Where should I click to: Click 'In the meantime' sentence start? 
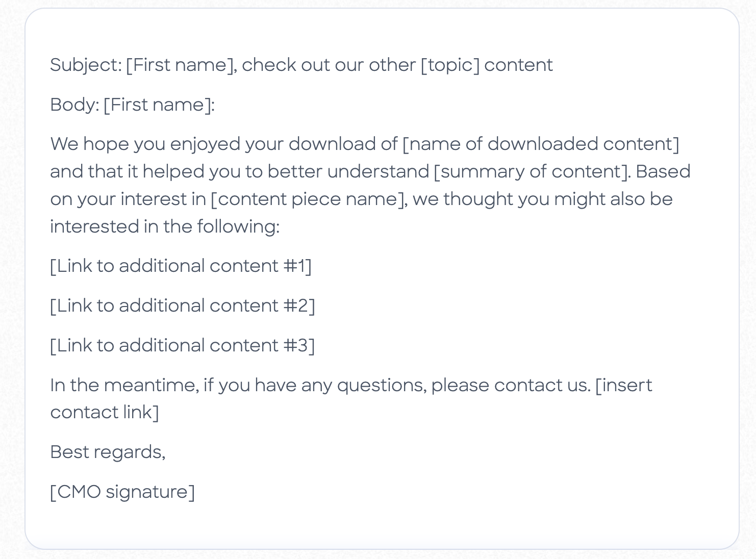(x=124, y=385)
